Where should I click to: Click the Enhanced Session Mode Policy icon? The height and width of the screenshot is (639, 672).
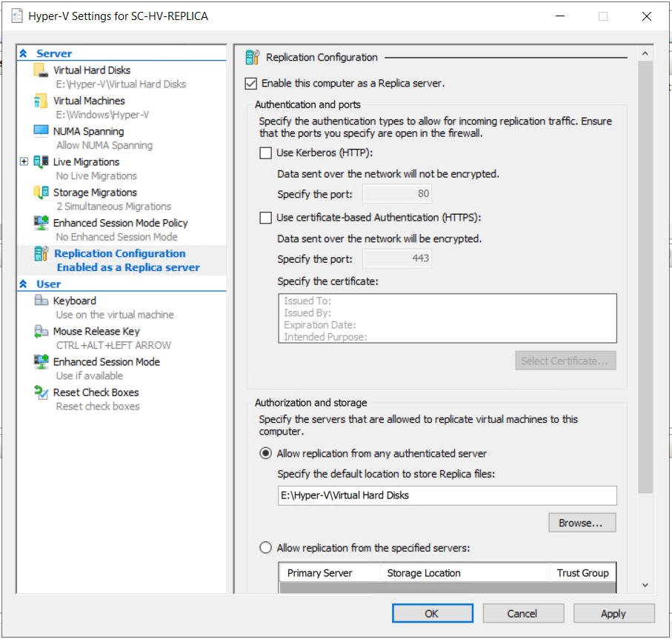click(x=41, y=223)
